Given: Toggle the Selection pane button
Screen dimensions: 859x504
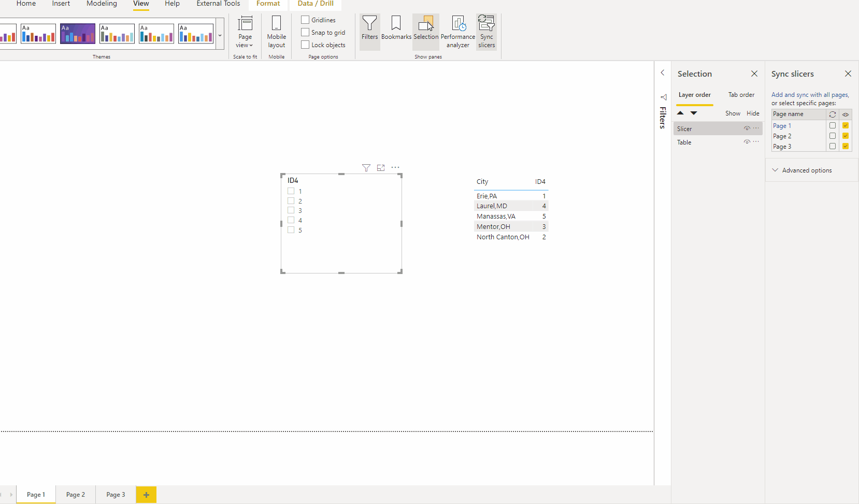Looking at the screenshot, I should tap(426, 32).
